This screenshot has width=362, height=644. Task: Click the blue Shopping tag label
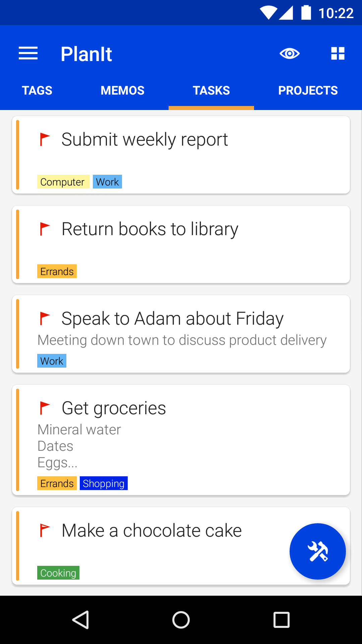(104, 483)
